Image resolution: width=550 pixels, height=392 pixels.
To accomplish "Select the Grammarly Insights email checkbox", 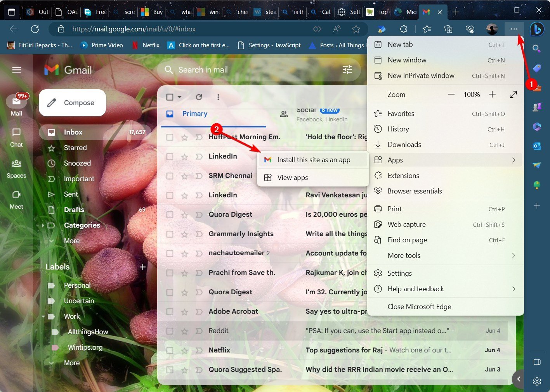I will (170, 234).
